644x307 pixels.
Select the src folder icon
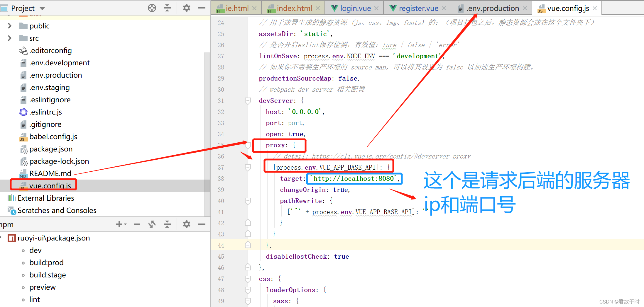(x=23, y=38)
